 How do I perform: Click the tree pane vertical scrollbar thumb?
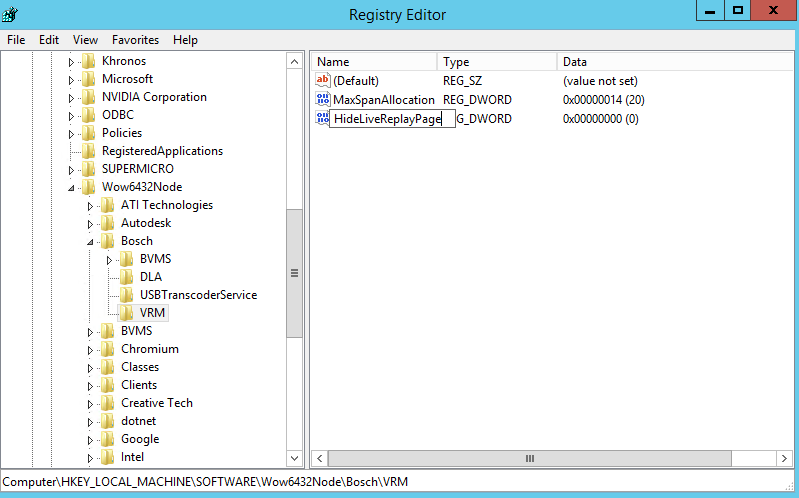294,273
